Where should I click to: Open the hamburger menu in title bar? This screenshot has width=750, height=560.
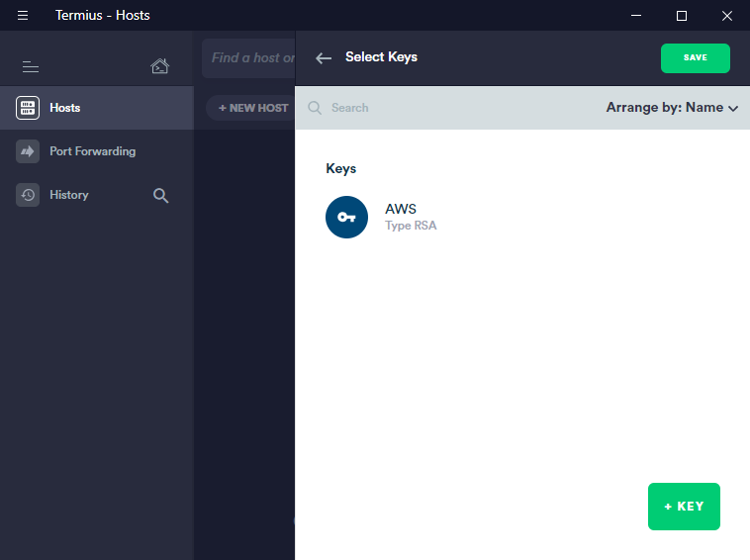tap(23, 15)
